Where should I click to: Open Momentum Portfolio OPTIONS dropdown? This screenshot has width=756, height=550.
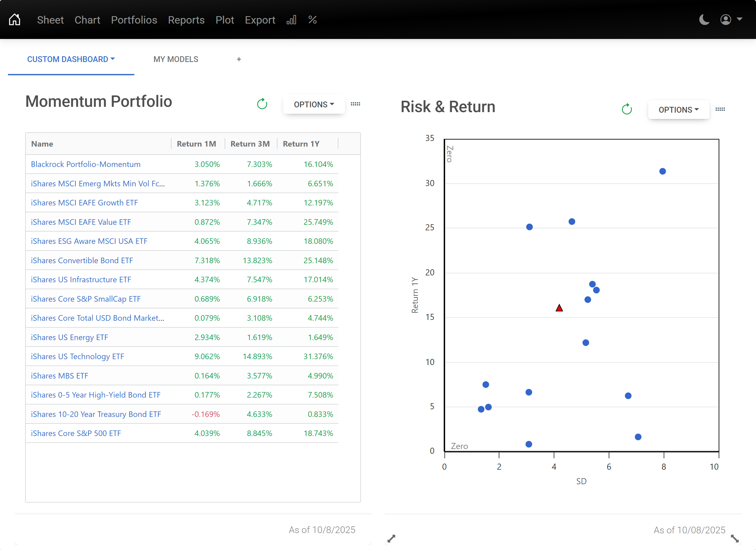(x=314, y=104)
